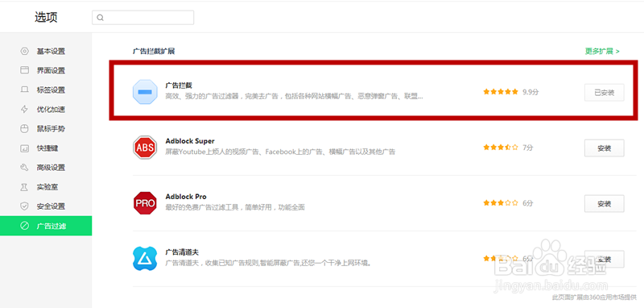Click the Adblock Pro stop-sign icon
The width and height of the screenshot is (644, 308).
click(145, 203)
